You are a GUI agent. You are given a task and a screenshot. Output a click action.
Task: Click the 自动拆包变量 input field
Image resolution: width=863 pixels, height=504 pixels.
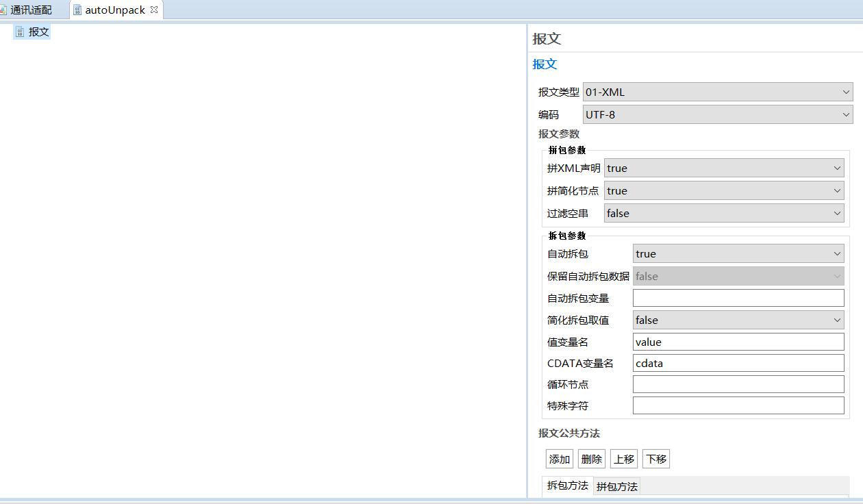[738, 298]
